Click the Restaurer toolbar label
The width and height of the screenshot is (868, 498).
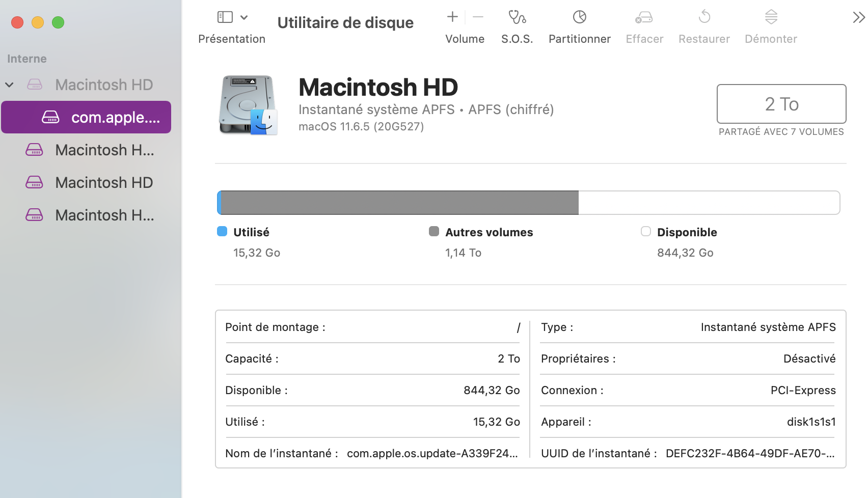click(704, 39)
